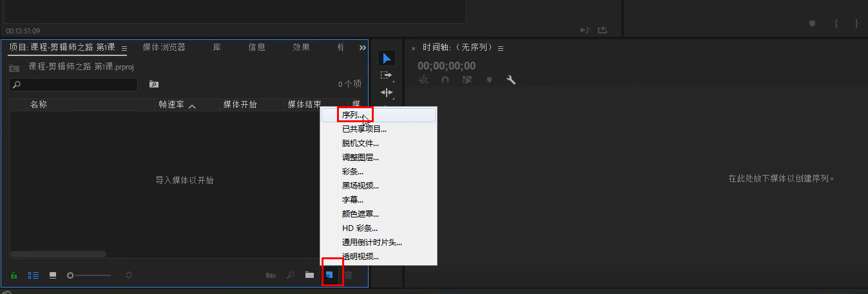The width and height of the screenshot is (868, 294).
Task: Click the 课程-剪辑师之路 第1课.prproj file name
Action: [x=81, y=67]
